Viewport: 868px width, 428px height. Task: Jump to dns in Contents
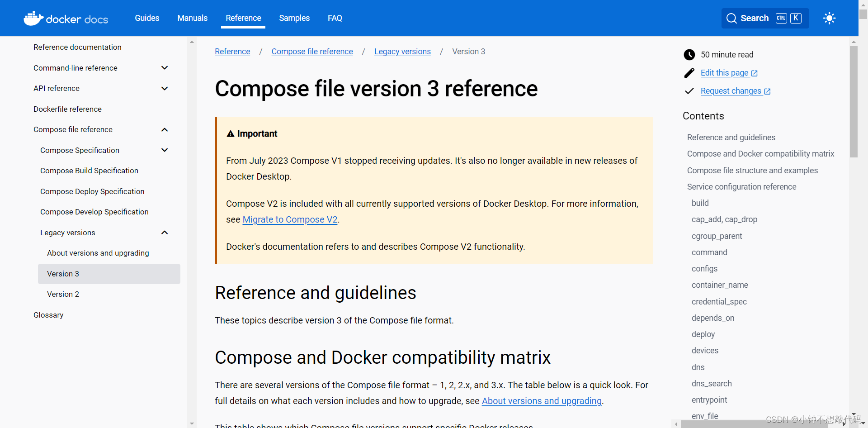698,367
